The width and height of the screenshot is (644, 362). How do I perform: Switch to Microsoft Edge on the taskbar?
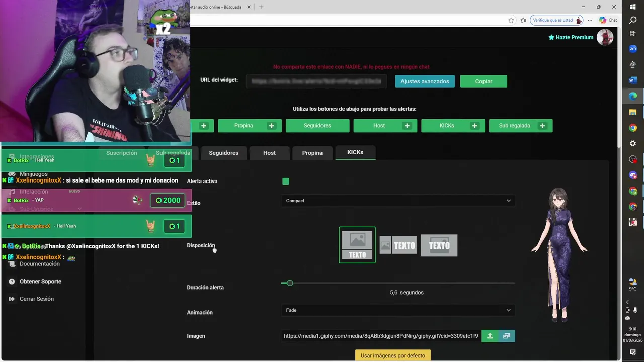coord(633,96)
